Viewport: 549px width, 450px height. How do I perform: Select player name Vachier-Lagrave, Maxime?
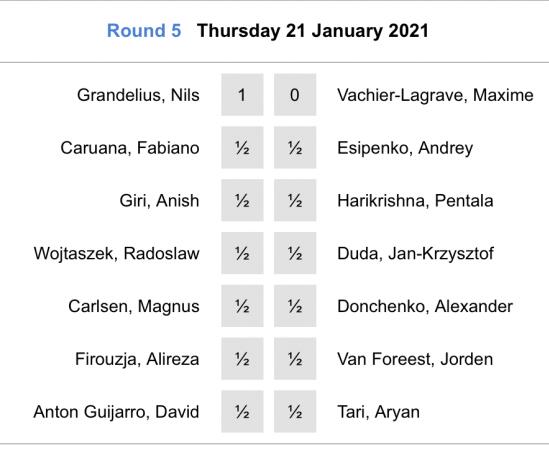pyautogui.click(x=435, y=95)
